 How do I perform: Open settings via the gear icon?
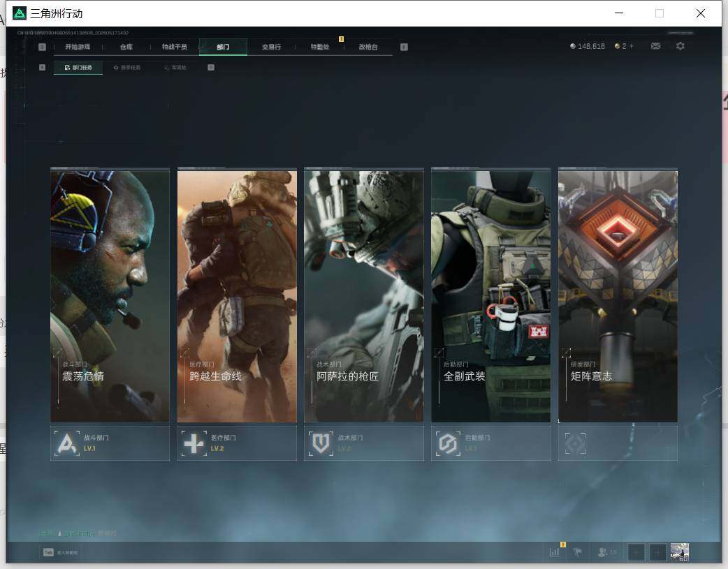680,46
